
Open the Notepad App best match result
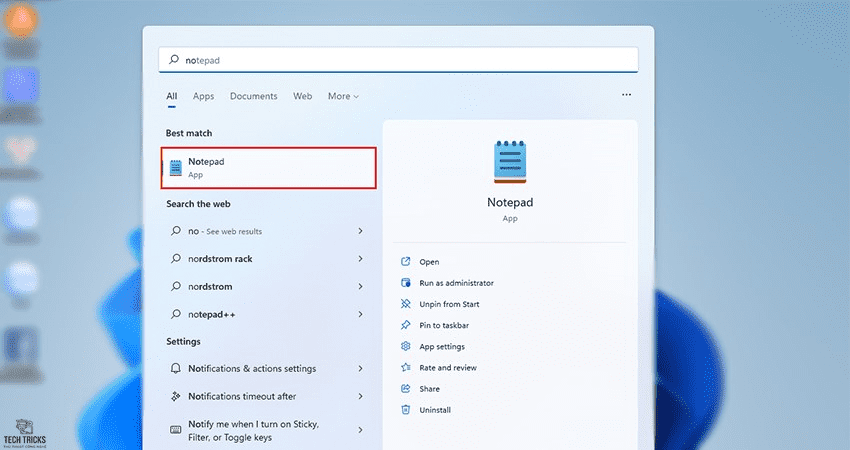click(268, 168)
